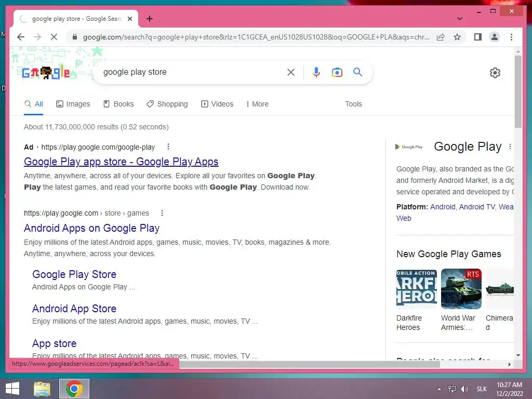Go back using the browser back arrow
This screenshot has height=399, width=532.
(21, 37)
